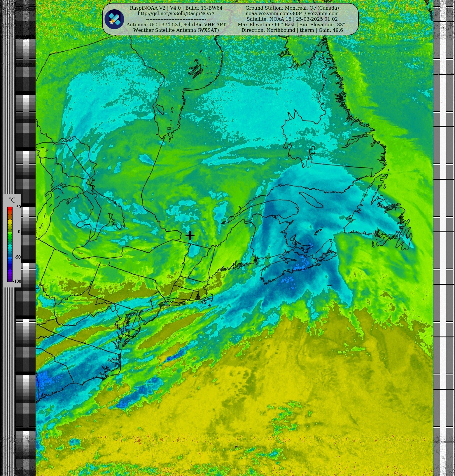Click the RaspiNOAA satellite logo icon
This screenshot has width=455, height=476.
pyautogui.click(x=114, y=19)
